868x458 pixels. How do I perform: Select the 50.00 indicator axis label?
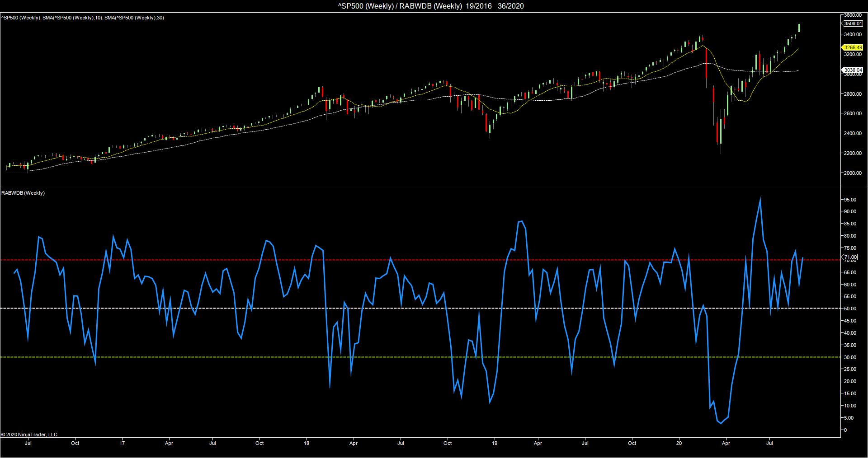coord(850,308)
